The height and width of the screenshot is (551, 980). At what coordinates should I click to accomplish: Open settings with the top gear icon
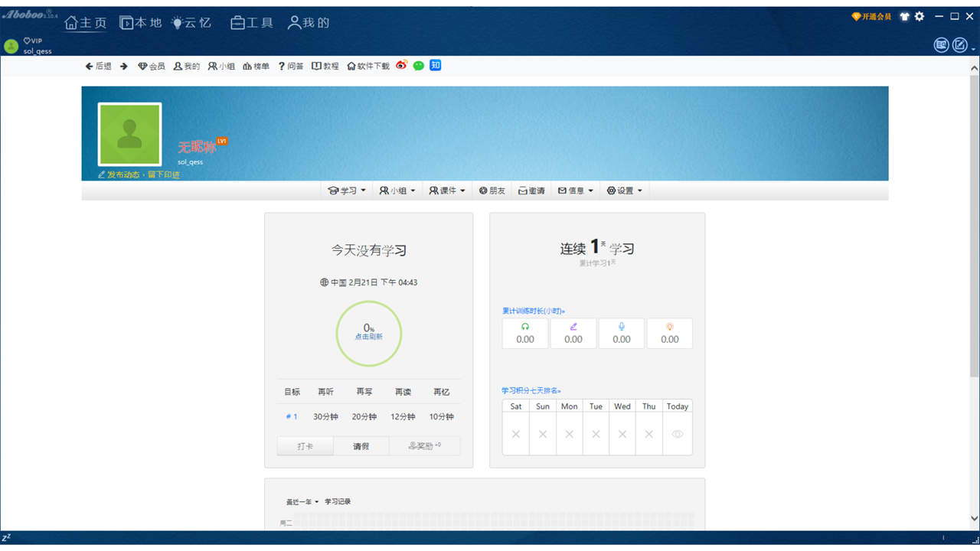click(920, 17)
